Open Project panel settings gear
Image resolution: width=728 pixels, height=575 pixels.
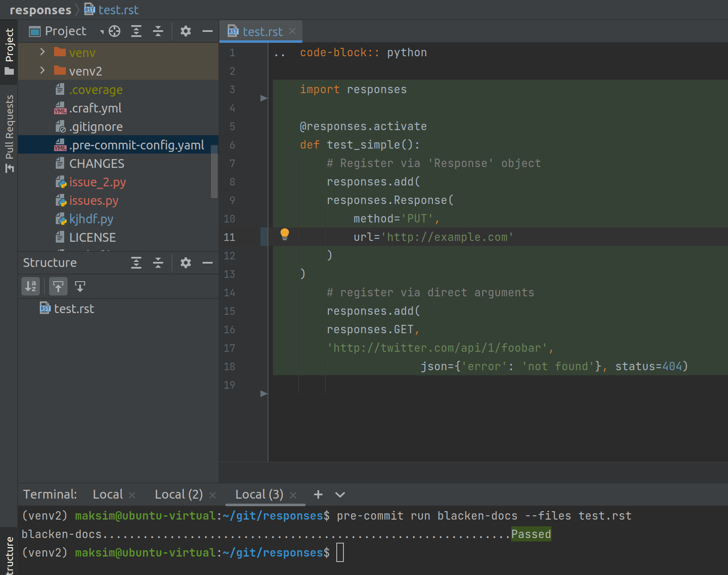[x=186, y=31]
